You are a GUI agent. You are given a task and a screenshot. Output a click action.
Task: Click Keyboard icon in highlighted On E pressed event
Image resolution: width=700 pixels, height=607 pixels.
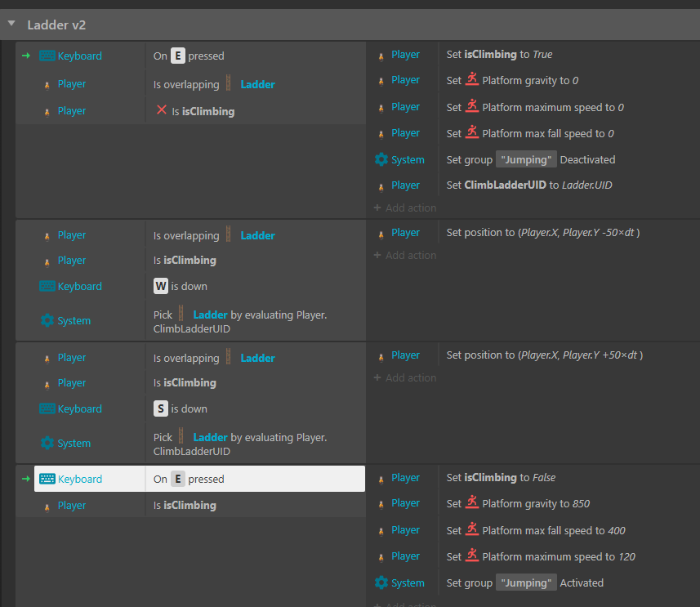click(47, 480)
